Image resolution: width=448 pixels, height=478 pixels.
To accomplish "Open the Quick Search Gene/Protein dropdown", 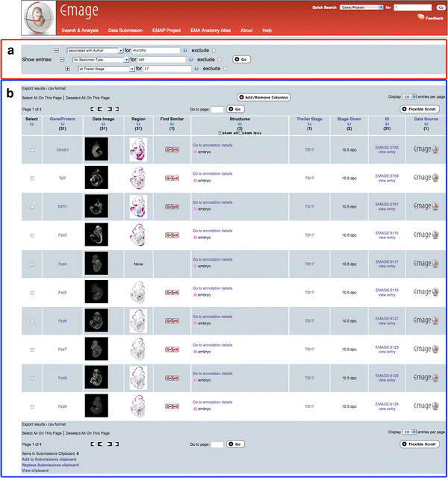I will point(361,7).
